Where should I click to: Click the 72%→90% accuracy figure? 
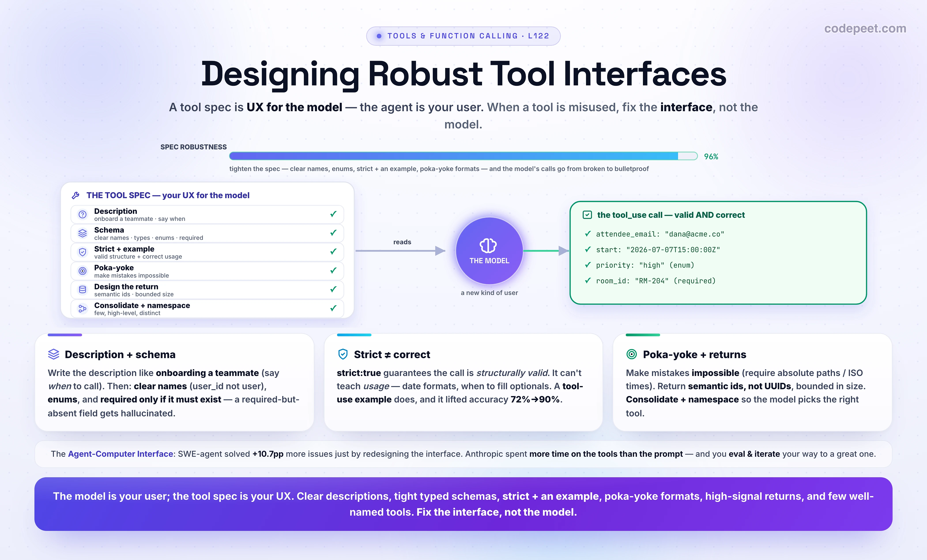click(x=535, y=399)
